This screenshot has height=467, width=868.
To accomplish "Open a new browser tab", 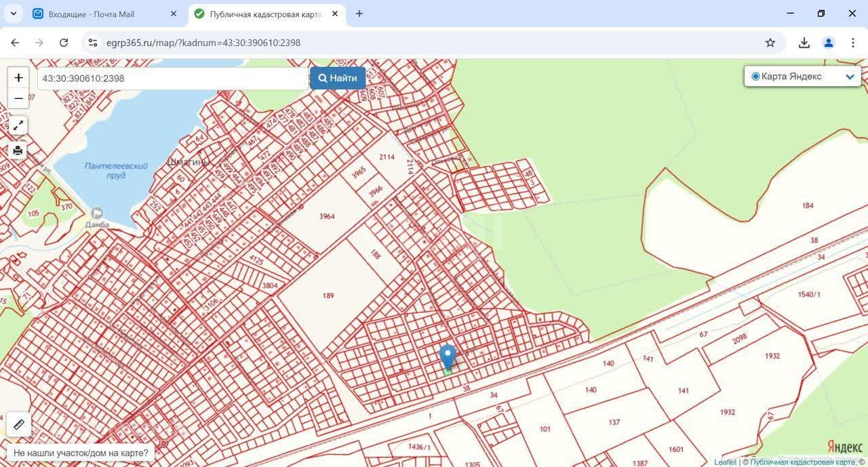I will (x=359, y=14).
